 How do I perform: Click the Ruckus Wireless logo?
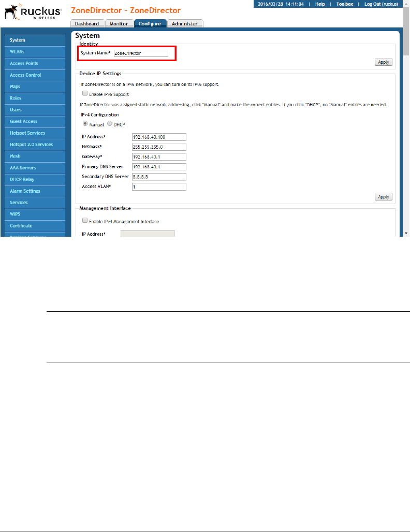point(33,12)
